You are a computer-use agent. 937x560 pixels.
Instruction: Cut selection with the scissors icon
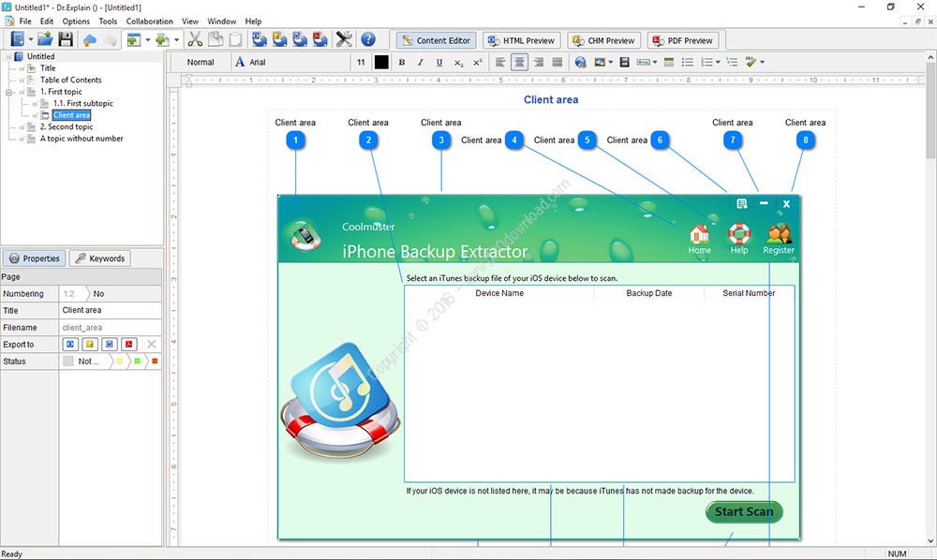pos(195,39)
